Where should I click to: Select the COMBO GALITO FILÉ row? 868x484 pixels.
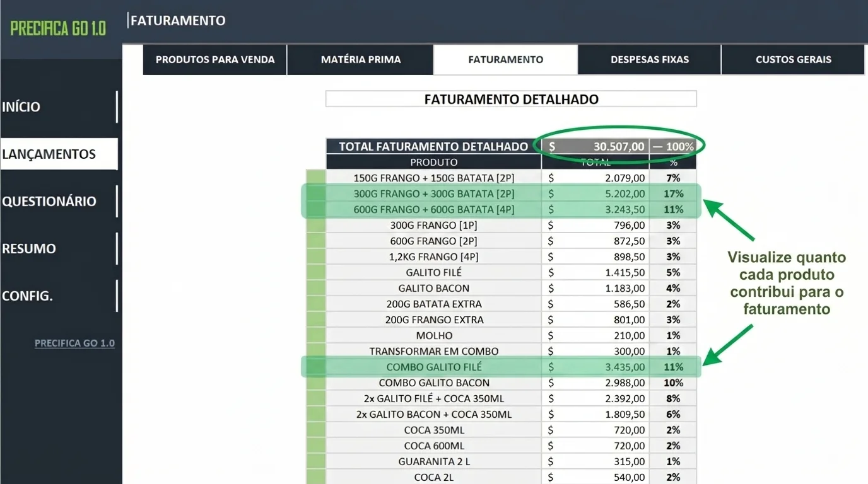pyautogui.click(x=433, y=366)
